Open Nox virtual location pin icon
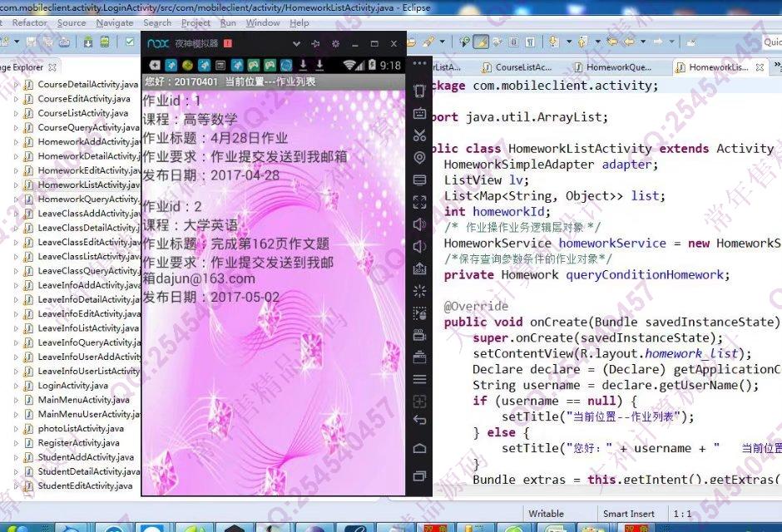782x532 pixels. click(419, 157)
